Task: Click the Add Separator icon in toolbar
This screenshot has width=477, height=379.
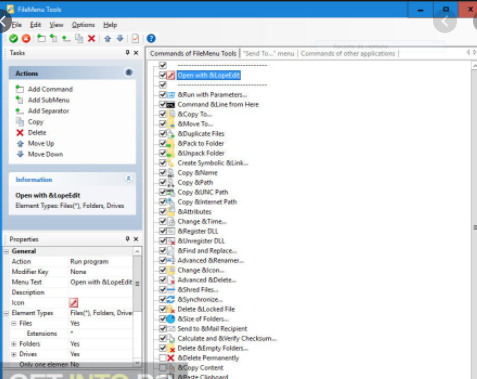Action: coord(66,39)
